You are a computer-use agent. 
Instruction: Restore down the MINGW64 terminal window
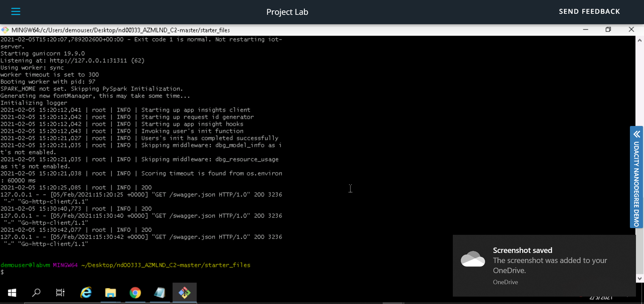click(608, 30)
